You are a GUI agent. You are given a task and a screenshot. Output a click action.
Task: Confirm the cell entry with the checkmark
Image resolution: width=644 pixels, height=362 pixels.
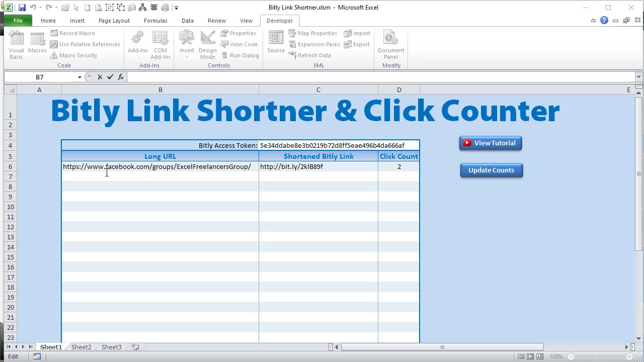coord(110,77)
